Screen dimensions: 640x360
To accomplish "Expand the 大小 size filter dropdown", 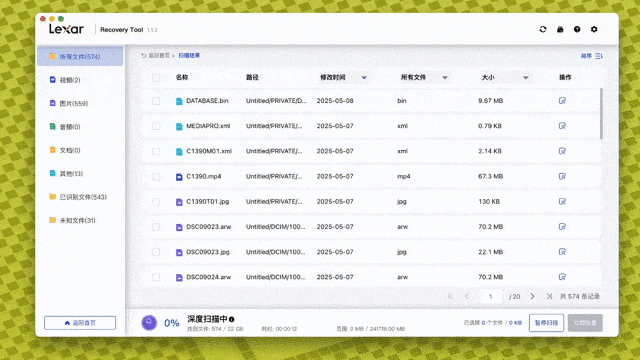I will pos(526,78).
